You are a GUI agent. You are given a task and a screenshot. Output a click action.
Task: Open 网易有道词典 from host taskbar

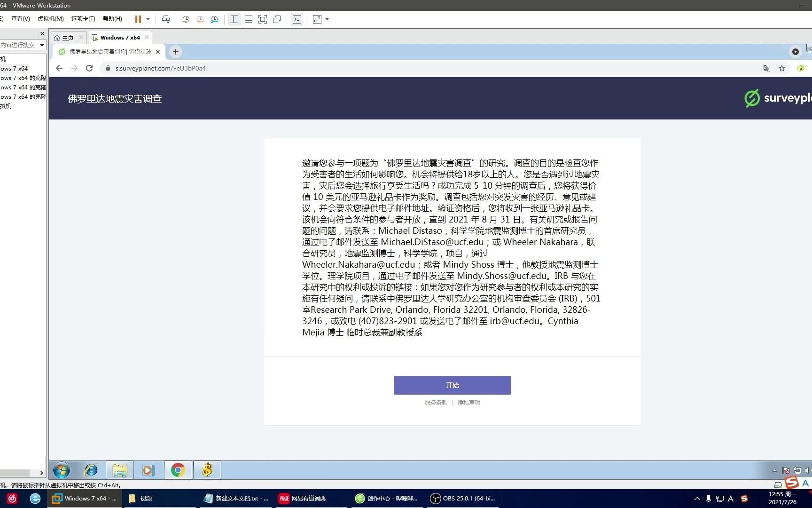point(311,499)
